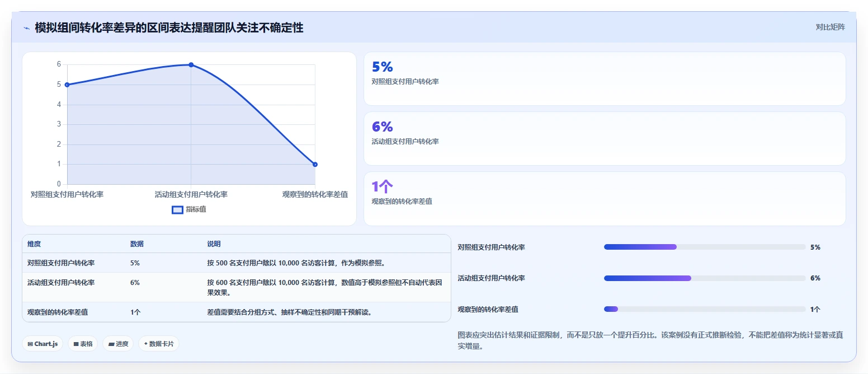Click the 说明 column header
The height and width of the screenshot is (374, 868).
pyautogui.click(x=214, y=244)
